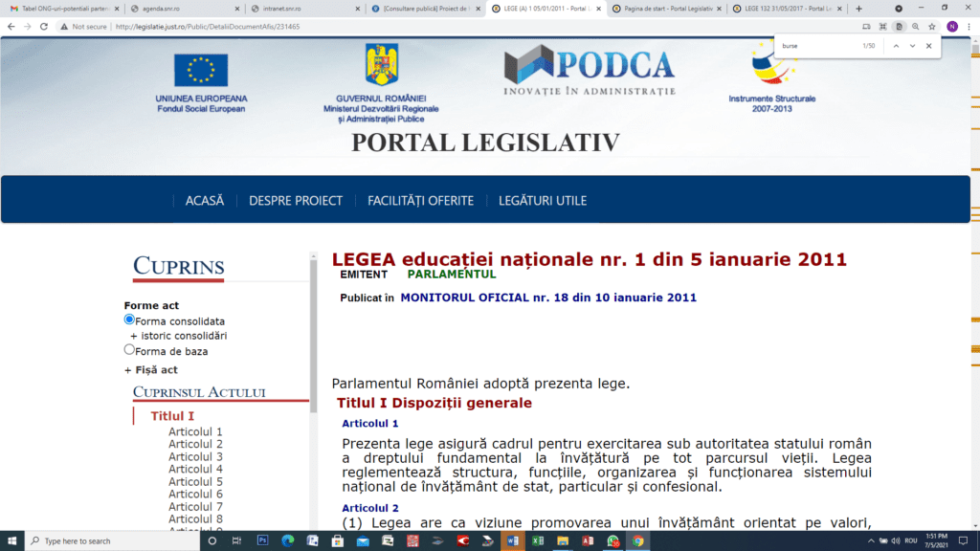Reload the current page
The image size is (980, 551).
(x=44, y=27)
